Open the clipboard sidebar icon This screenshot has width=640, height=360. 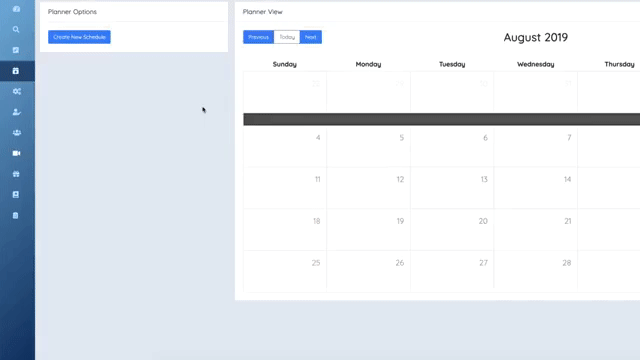(16, 216)
